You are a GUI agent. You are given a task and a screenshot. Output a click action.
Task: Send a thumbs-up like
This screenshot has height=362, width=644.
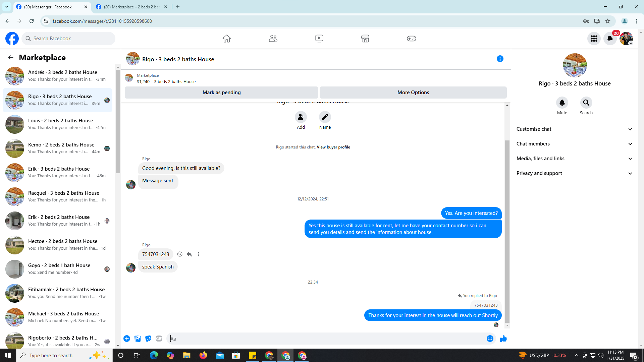coord(503,339)
